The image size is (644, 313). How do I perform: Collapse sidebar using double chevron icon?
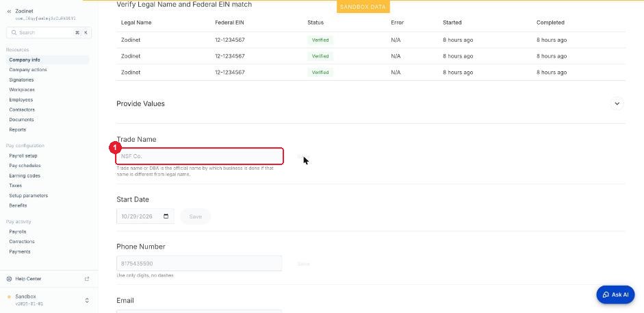[x=9, y=12]
